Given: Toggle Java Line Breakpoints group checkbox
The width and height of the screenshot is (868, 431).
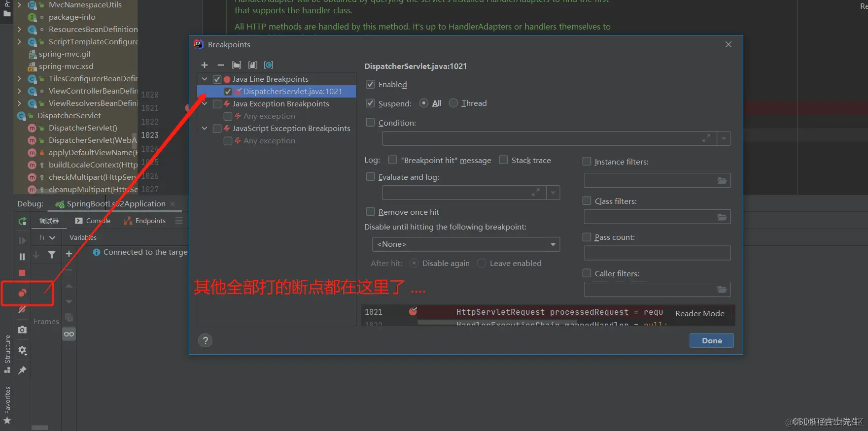Looking at the screenshot, I should (217, 79).
